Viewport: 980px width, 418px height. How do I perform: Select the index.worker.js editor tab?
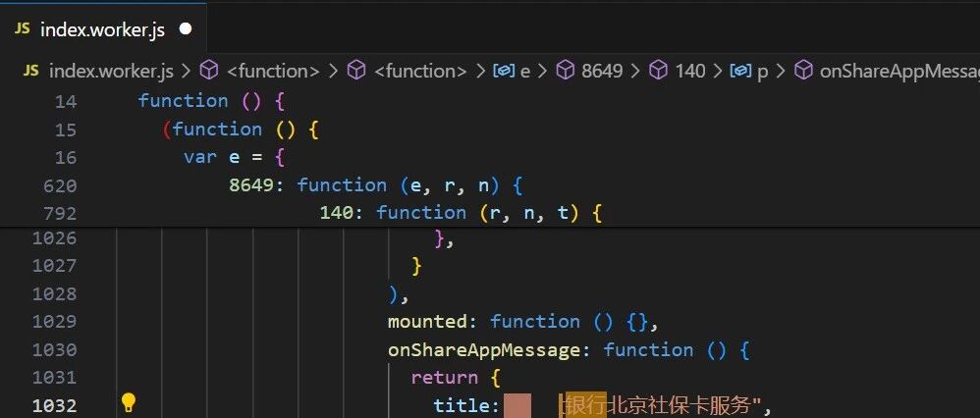103,29
